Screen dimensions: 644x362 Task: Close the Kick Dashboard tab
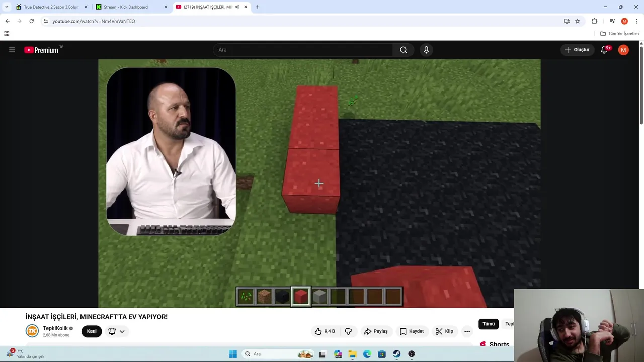pos(166,7)
